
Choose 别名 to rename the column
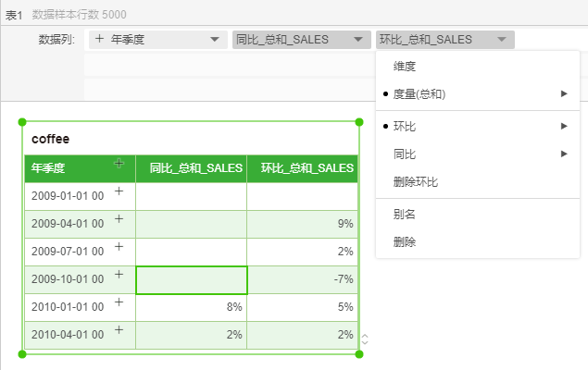pyautogui.click(x=405, y=214)
